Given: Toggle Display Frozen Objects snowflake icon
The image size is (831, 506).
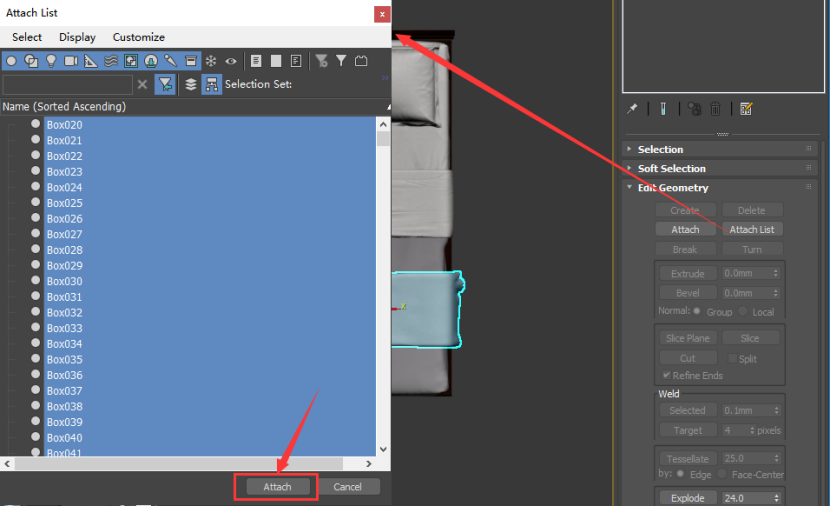Looking at the screenshot, I should (211, 61).
